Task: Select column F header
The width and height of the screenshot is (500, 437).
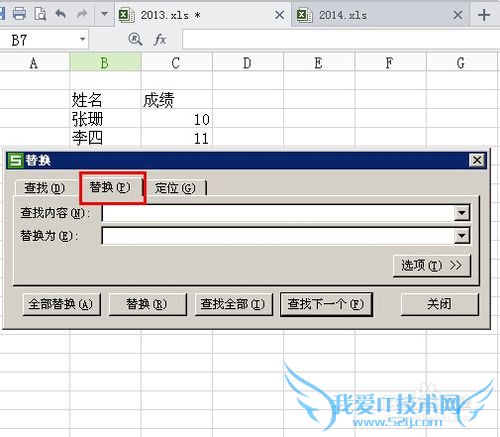Action: [390, 63]
